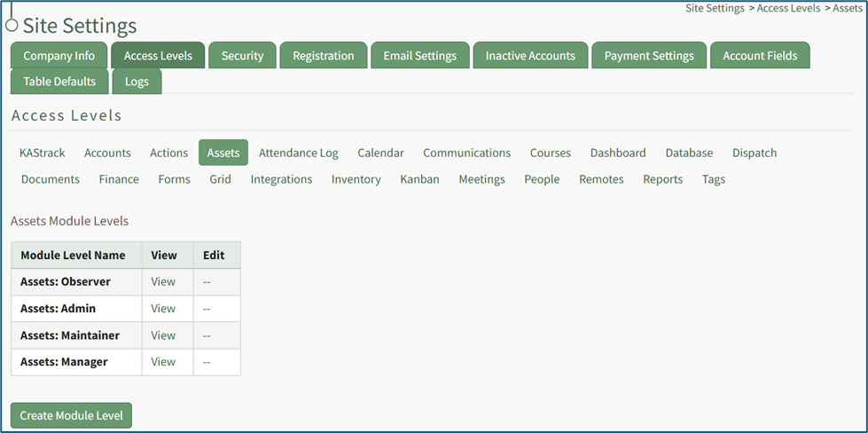
Task: Click the Create Module Level button
Action: pos(71,415)
